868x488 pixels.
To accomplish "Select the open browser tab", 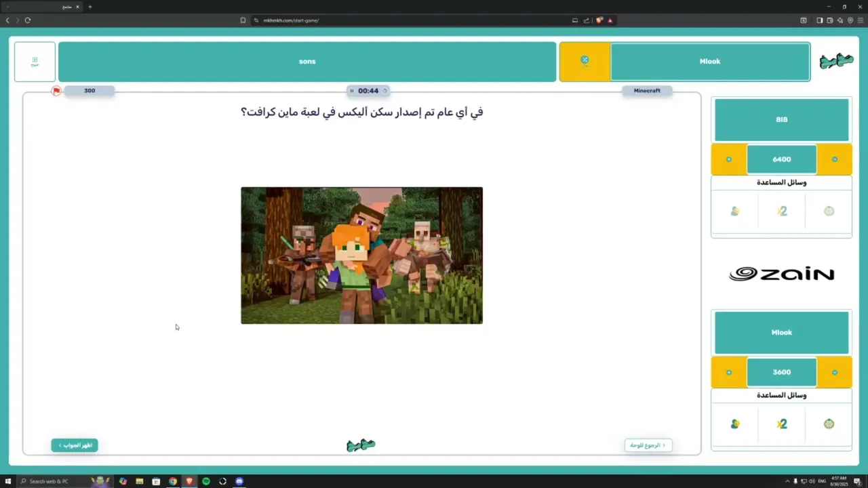I will [41, 7].
